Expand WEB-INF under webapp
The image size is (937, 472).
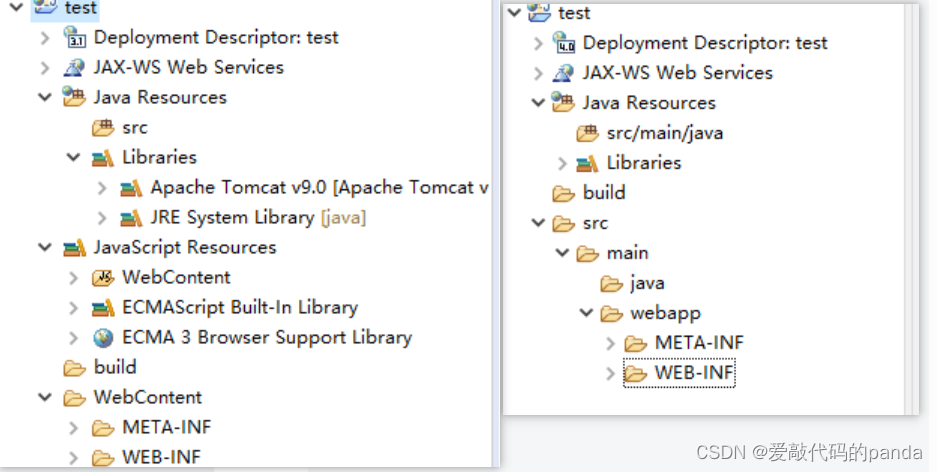click(x=610, y=373)
